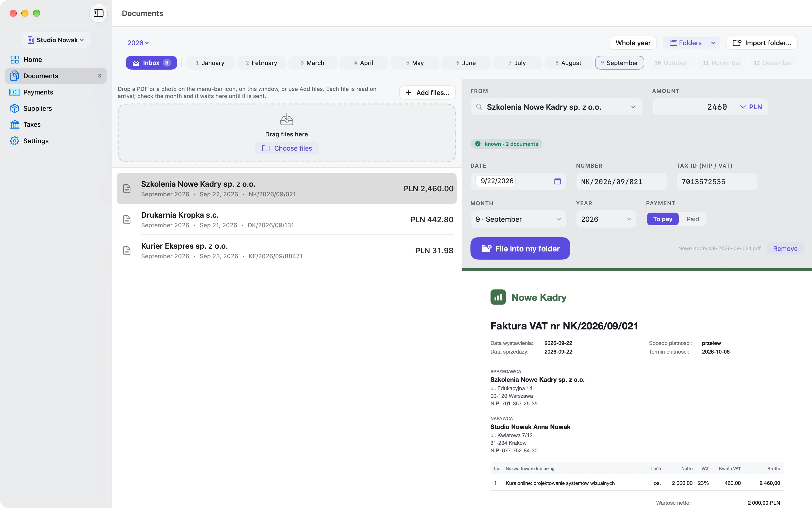Select the To pay payment option
Viewport: 812px width, 508px height.
coord(663,219)
